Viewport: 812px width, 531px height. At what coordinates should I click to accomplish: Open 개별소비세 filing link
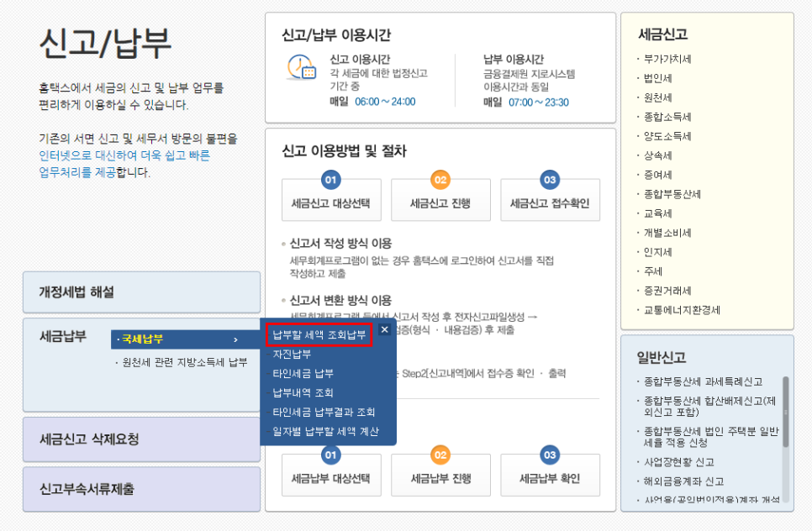tap(667, 233)
